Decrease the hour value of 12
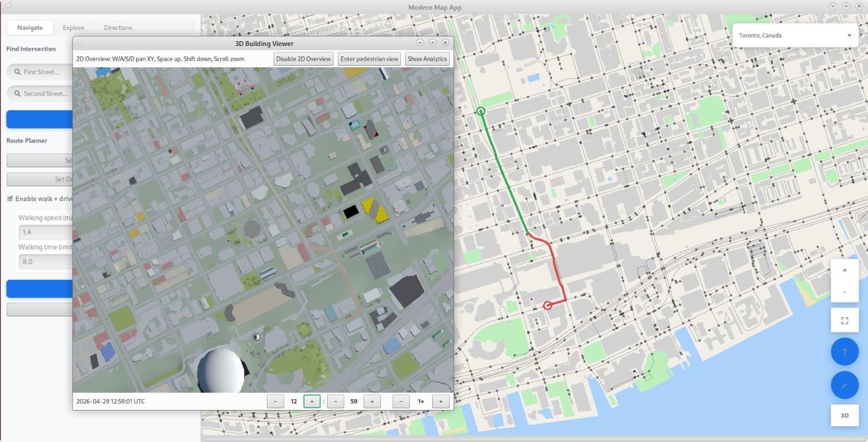868x442 pixels. click(x=276, y=401)
